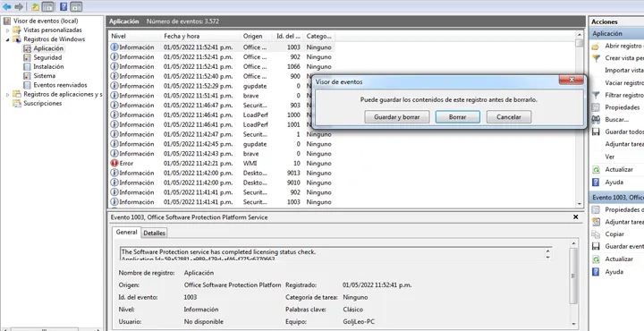The height and width of the screenshot is (331, 644).
Task: Click the Vistas personalizadas folder icon
Action: 17,30
